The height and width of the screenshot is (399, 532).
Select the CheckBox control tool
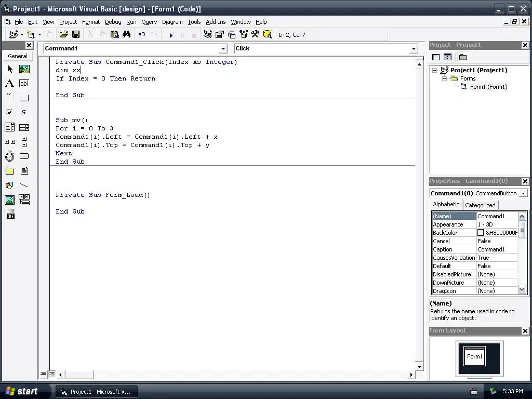[10, 112]
